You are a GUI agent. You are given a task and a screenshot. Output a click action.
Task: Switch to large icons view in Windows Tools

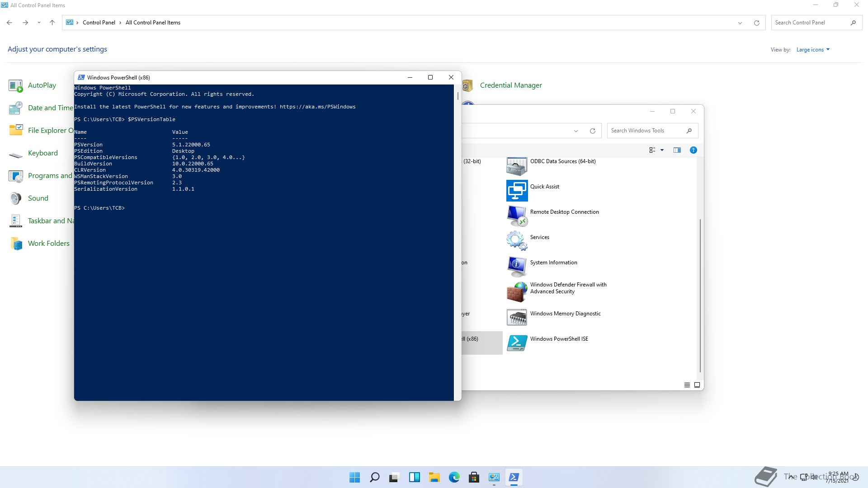coord(697,385)
